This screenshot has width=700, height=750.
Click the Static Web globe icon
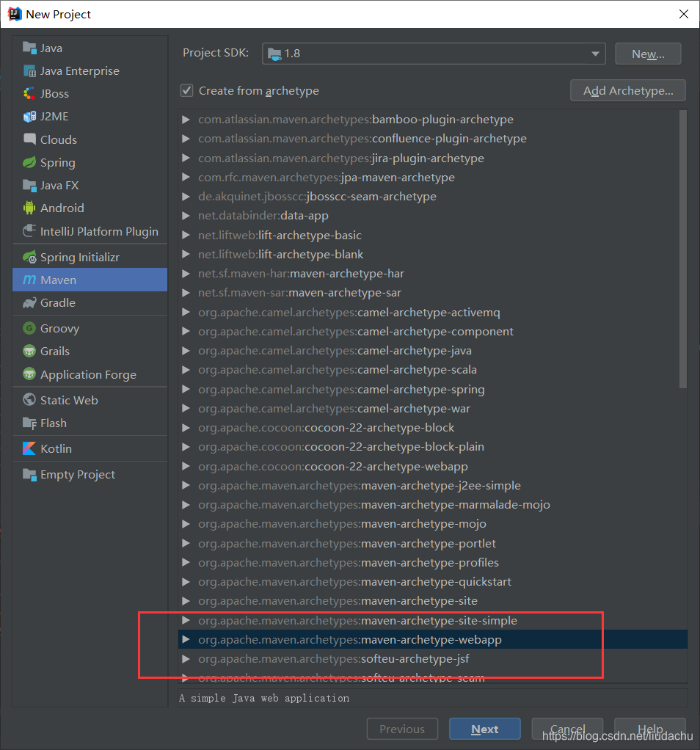point(29,400)
